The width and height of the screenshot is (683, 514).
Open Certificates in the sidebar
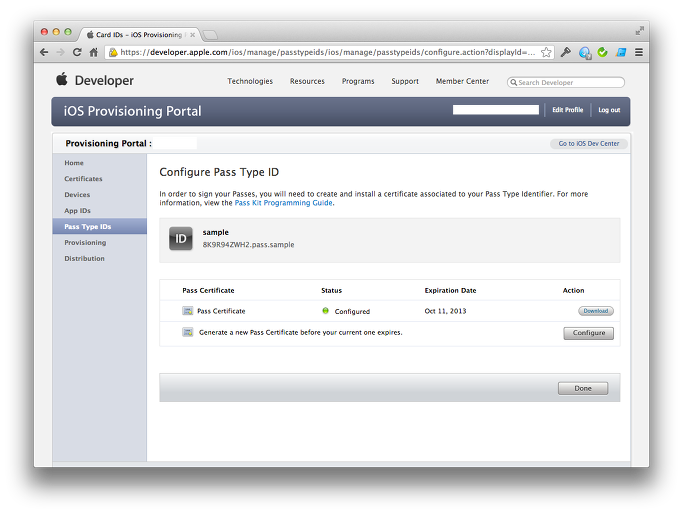(83, 179)
